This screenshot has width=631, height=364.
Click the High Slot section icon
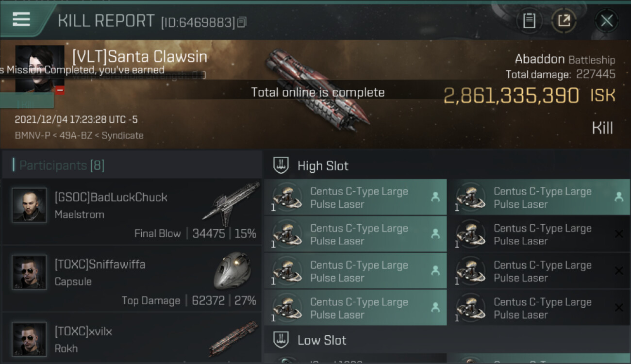[282, 165]
